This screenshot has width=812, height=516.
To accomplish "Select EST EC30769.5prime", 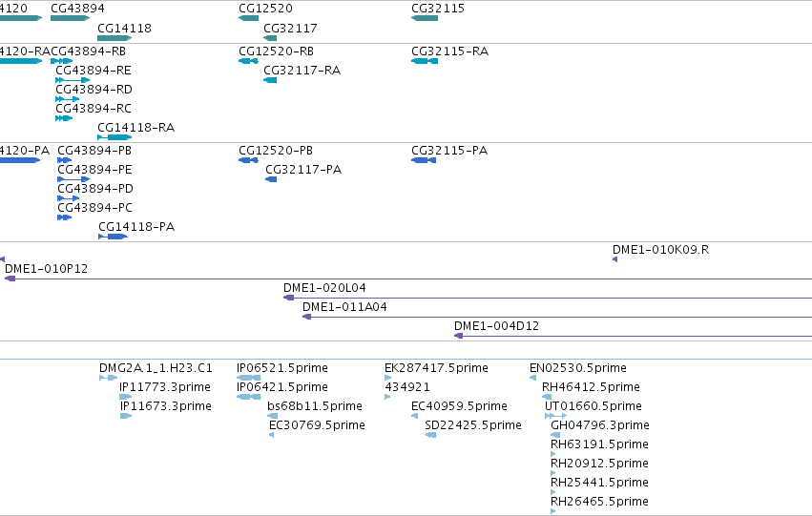I will (271, 436).
